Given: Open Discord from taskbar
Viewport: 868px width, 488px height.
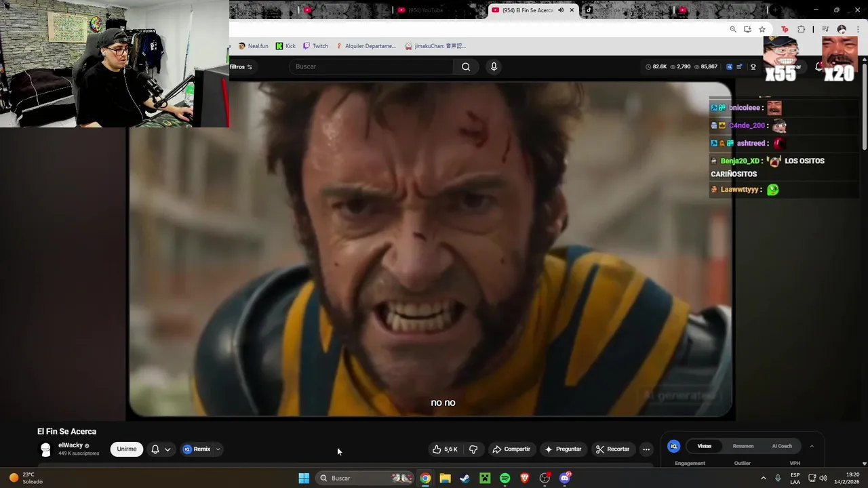Looking at the screenshot, I should pos(565,478).
